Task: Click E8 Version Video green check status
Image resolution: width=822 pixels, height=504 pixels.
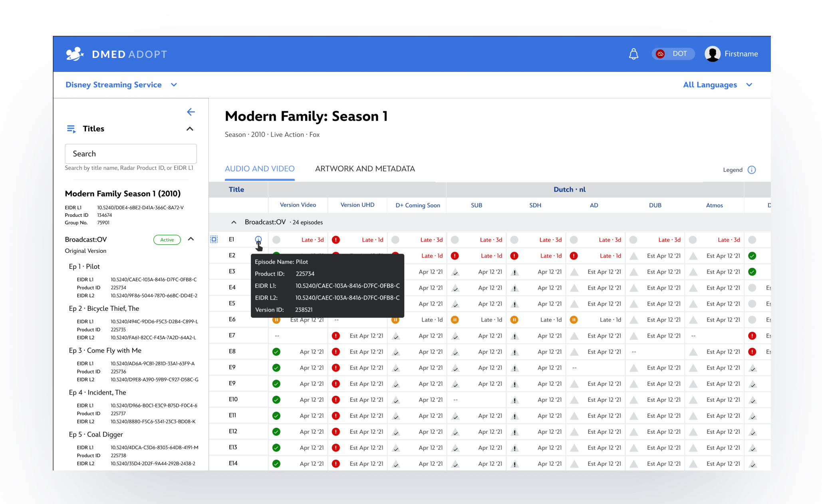Action: tap(276, 352)
